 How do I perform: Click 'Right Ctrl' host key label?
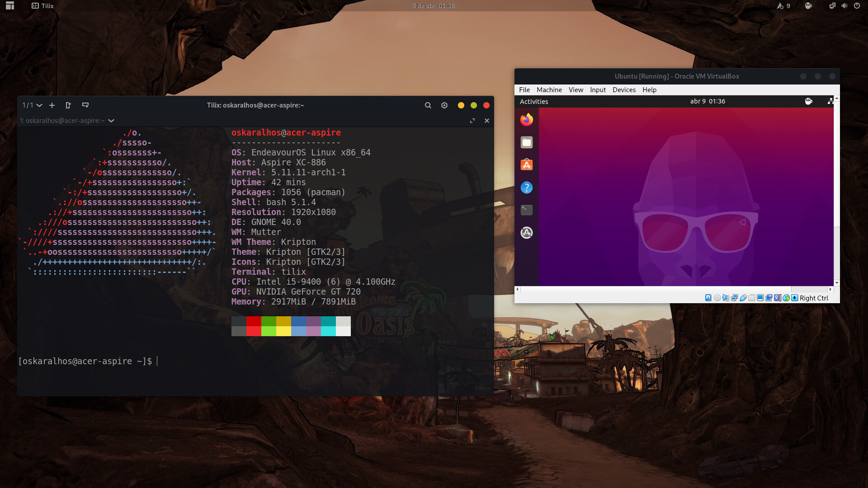point(814,298)
